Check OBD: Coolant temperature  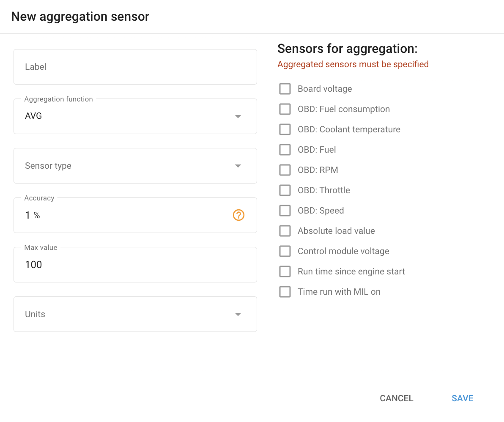tap(285, 129)
